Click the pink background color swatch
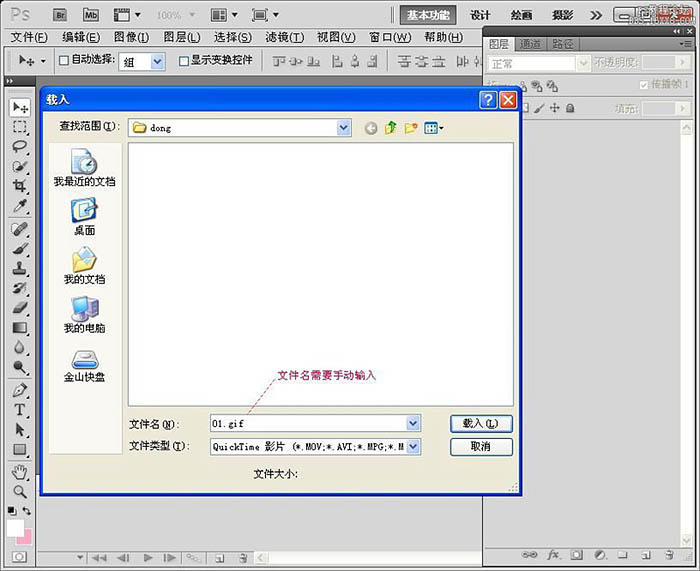Screen dimensions: 700x571 [x=24, y=536]
